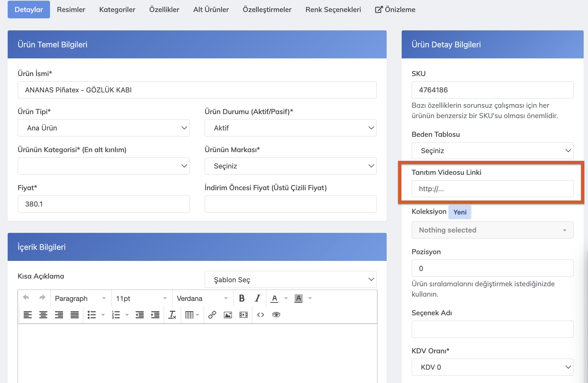
Task: Open the Önizleme preview link
Action: tap(395, 10)
